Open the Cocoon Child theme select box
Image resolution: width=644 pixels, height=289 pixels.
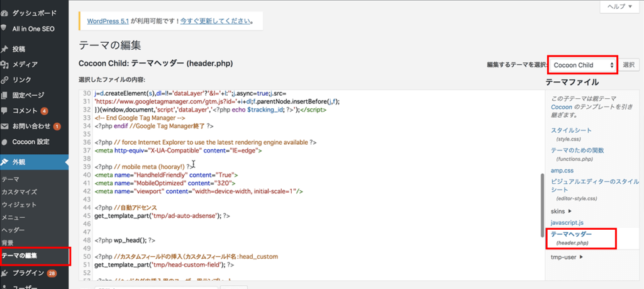pos(582,65)
